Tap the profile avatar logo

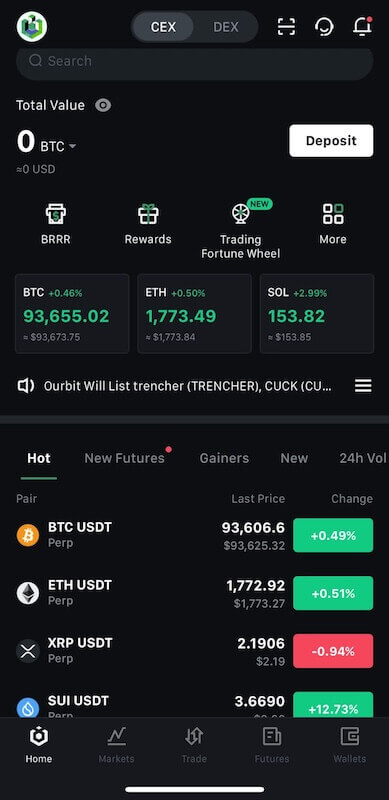(x=32, y=27)
